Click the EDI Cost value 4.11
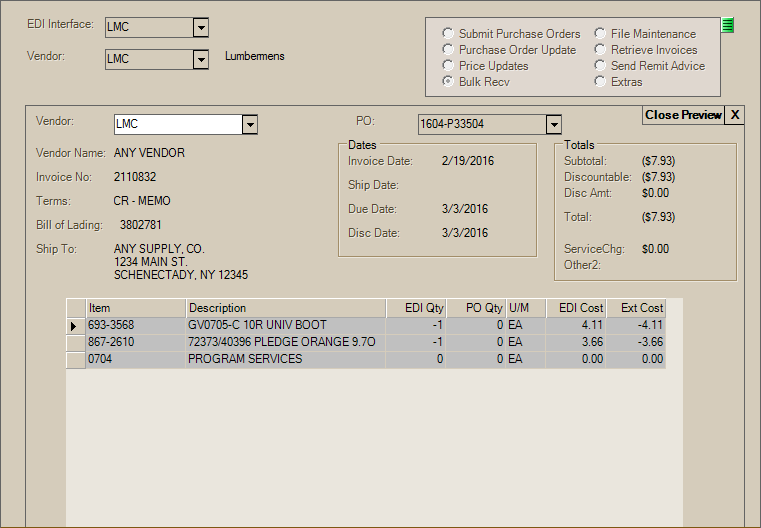This screenshot has width=761, height=528. [576, 326]
